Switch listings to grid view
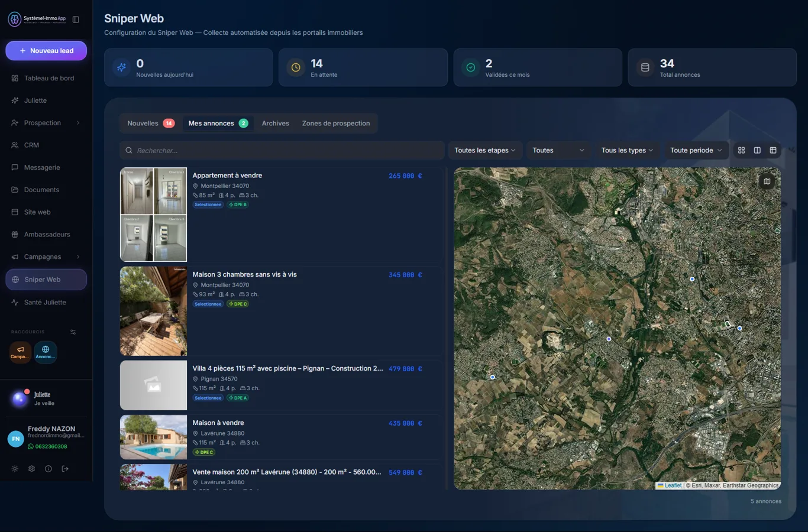The image size is (808, 532). tap(741, 150)
